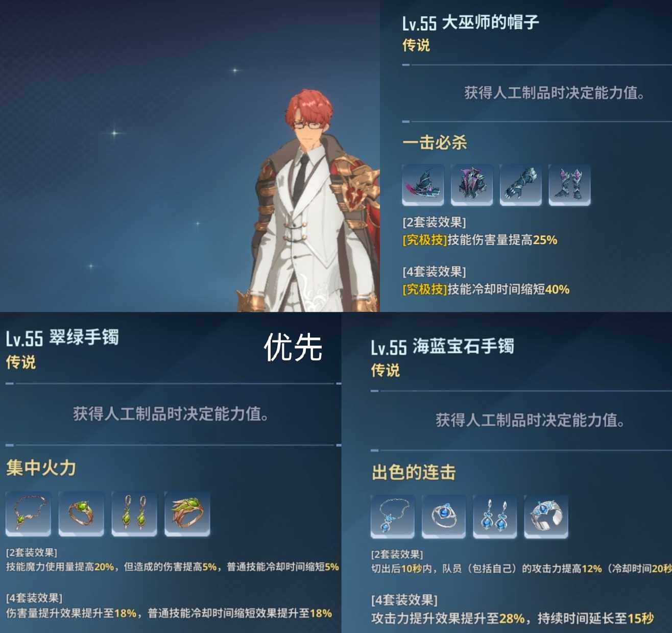Click the 集中火力 set name heading
672x633 pixels.
[41, 468]
